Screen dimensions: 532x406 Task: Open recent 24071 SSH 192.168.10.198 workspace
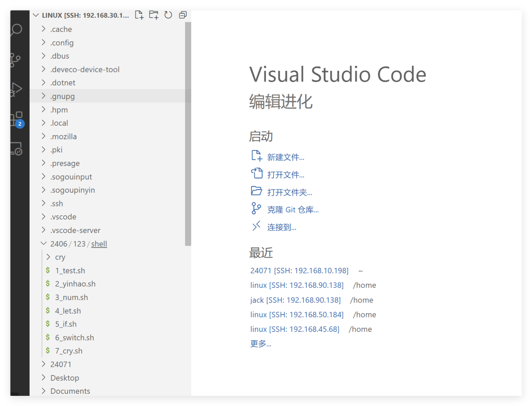coord(299,271)
